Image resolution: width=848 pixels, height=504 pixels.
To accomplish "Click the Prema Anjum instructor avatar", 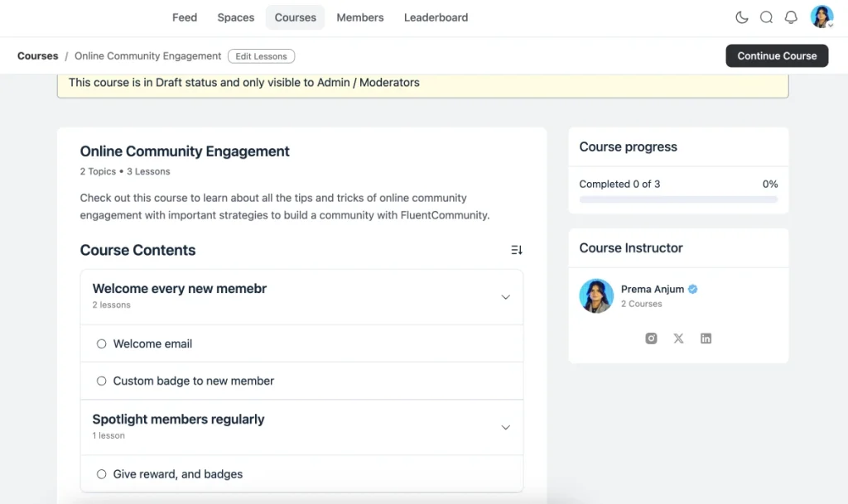I will coord(596,296).
